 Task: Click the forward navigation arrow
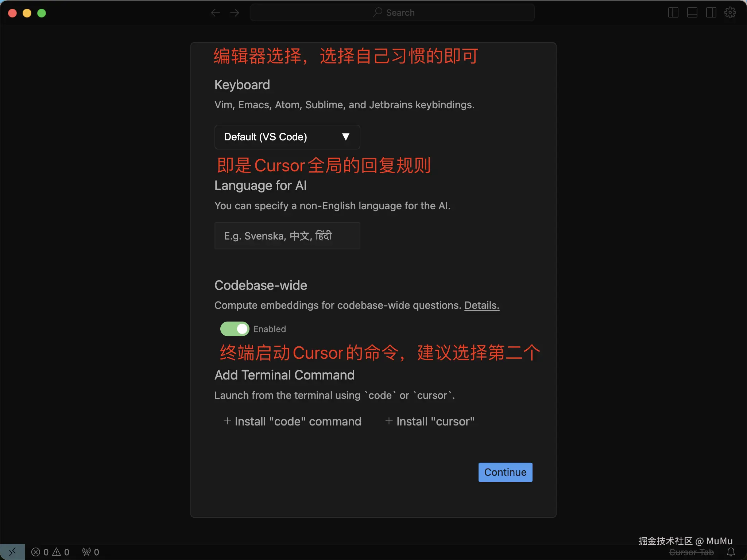point(235,13)
